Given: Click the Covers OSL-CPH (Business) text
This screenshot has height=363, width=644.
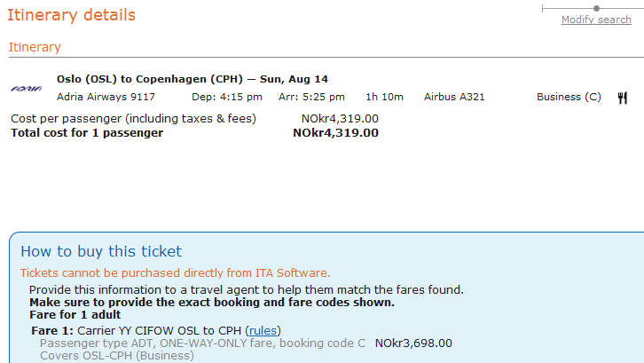Looking at the screenshot, I should point(117,355).
